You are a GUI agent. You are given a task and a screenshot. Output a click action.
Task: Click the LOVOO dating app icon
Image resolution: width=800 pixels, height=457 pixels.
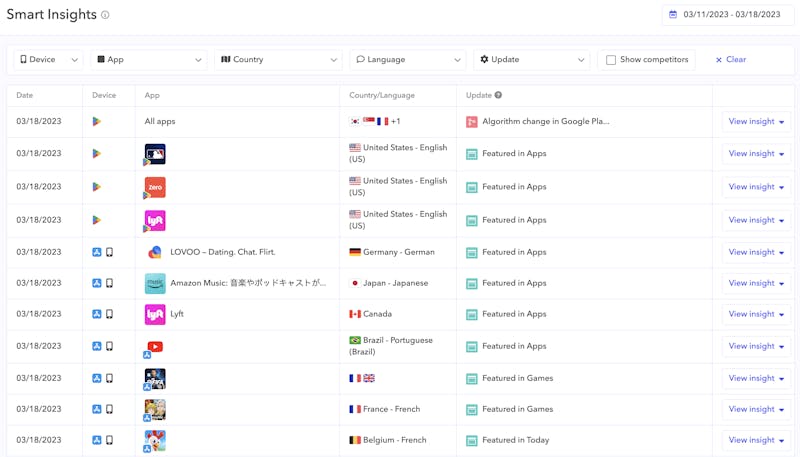tap(155, 252)
